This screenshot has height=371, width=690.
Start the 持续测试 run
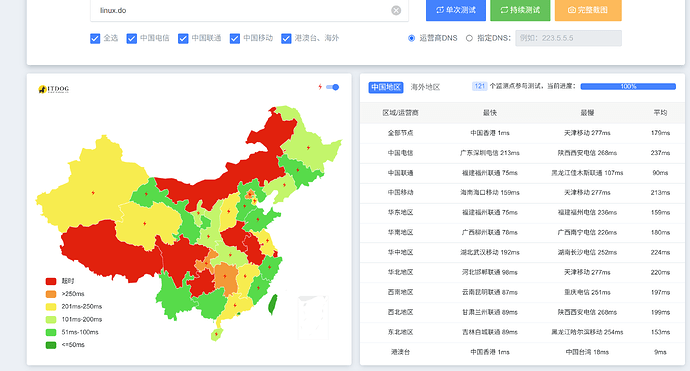[x=520, y=10]
